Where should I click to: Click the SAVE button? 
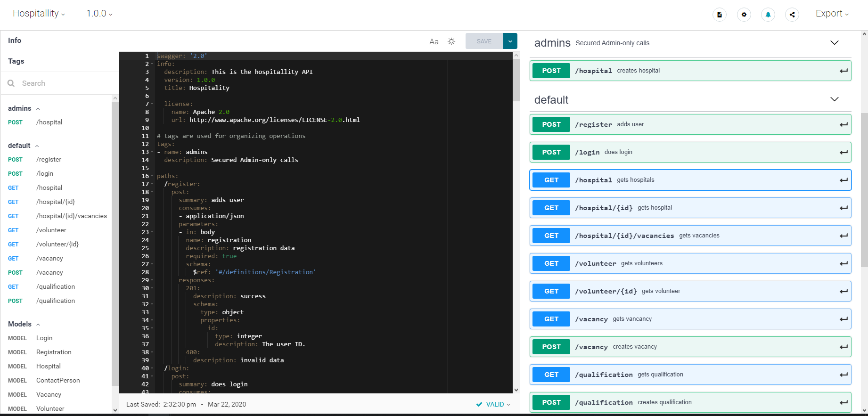coord(484,41)
